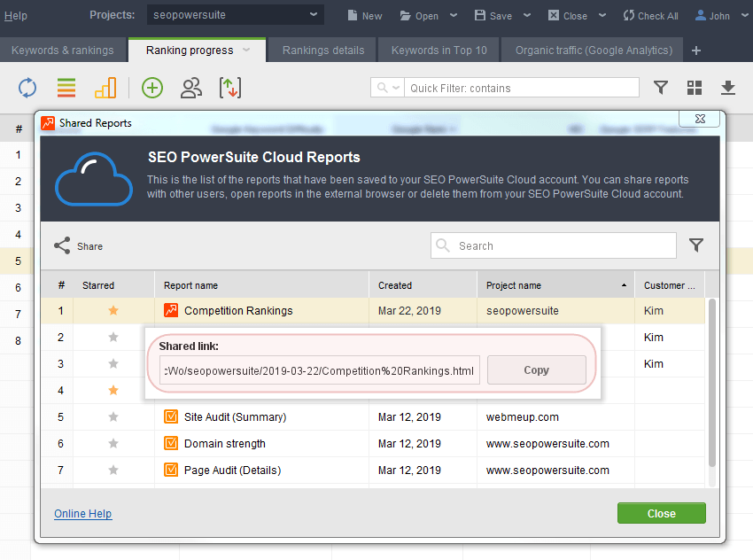Viewport: 753px width, 560px height.
Task: Click the up-down arrows update icon
Action: coord(230,88)
